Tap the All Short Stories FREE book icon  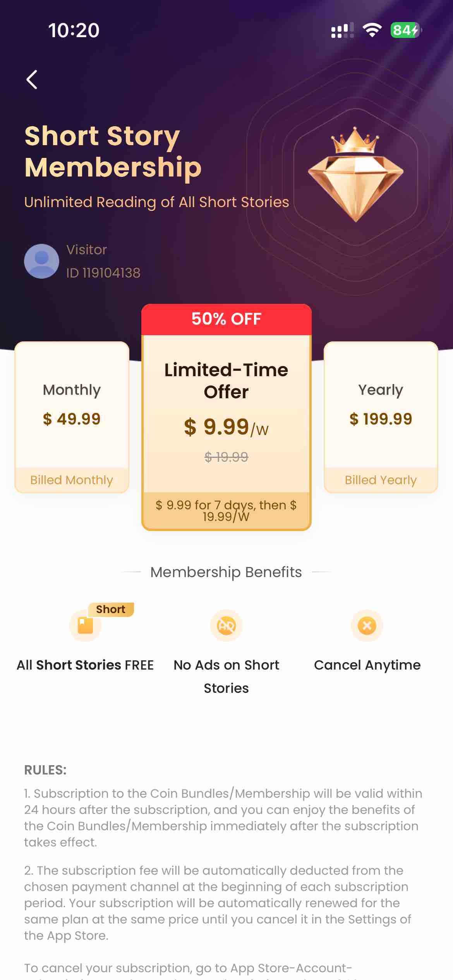click(85, 625)
